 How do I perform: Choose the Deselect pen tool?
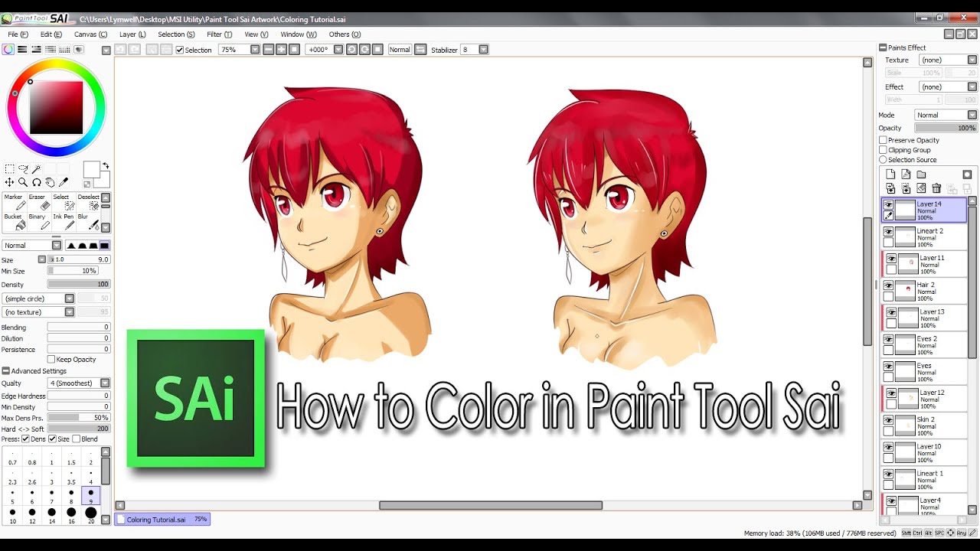(88, 203)
